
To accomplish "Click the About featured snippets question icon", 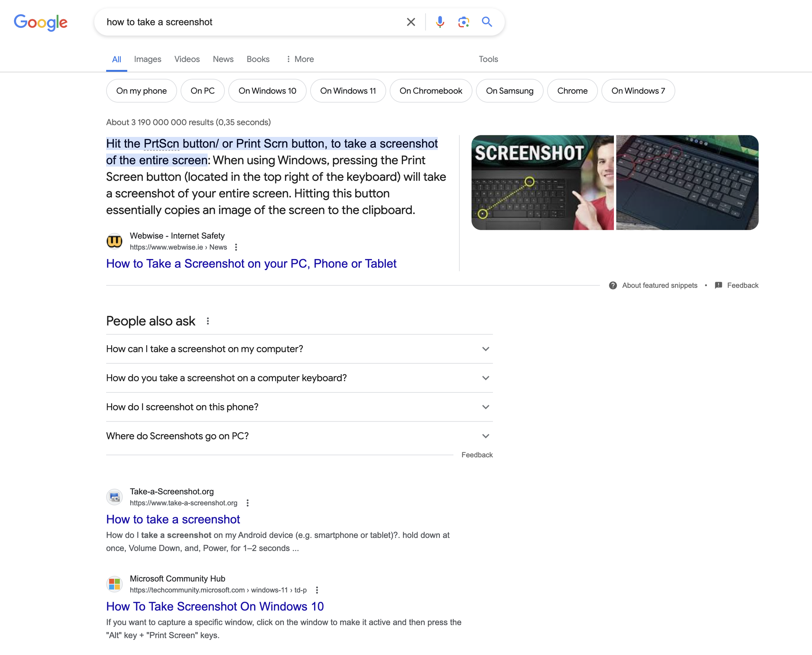I will [613, 285].
